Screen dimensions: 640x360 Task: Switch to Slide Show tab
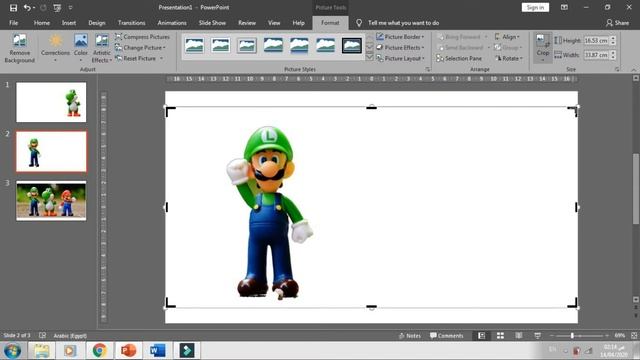[212, 23]
